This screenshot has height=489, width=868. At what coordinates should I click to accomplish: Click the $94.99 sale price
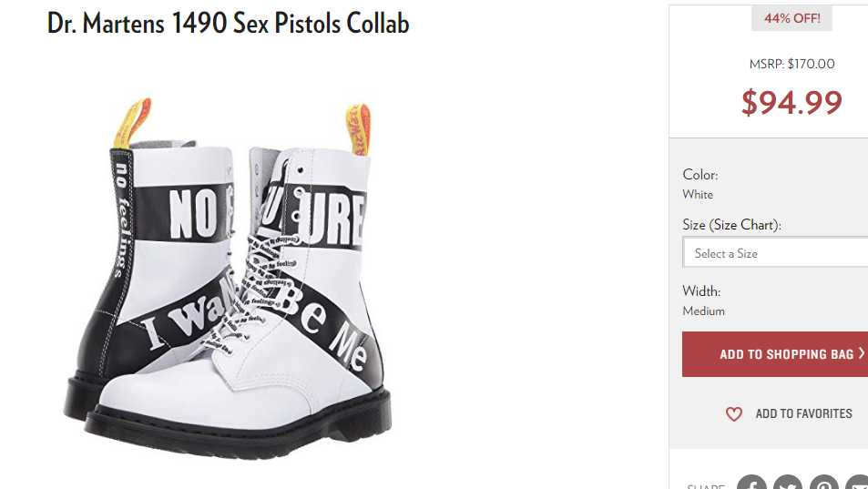[791, 102]
